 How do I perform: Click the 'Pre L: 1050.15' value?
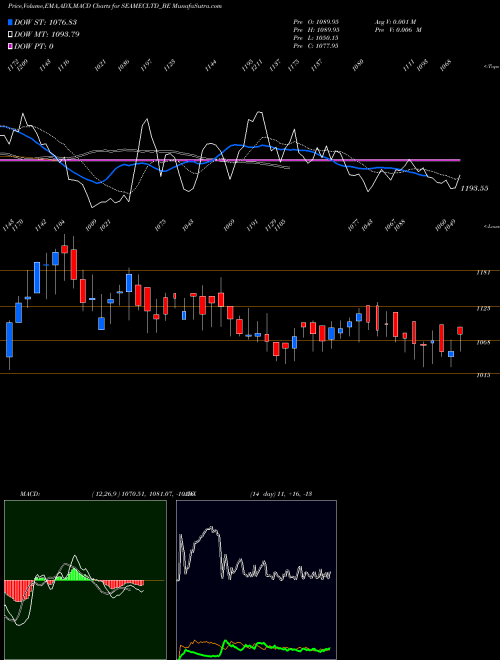tap(316, 37)
